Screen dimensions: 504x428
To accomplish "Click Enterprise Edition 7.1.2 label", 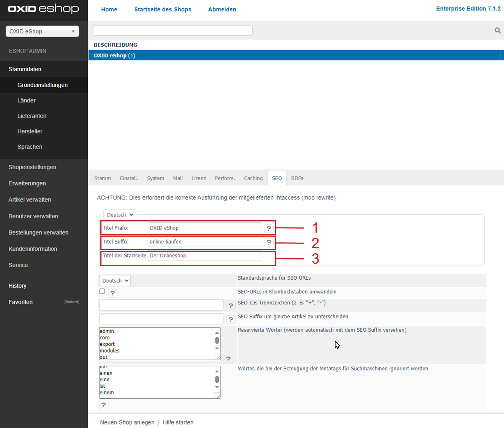I will [468, 9].
